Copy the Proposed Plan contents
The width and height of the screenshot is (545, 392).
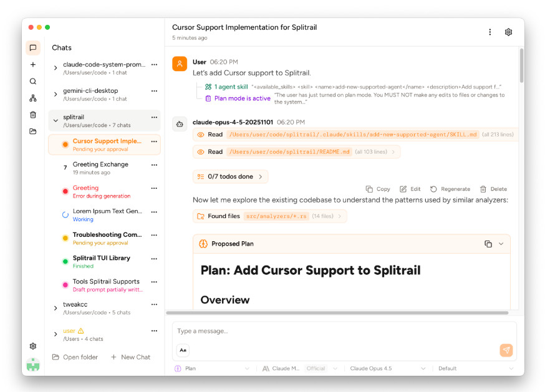[x=488, y=244]
